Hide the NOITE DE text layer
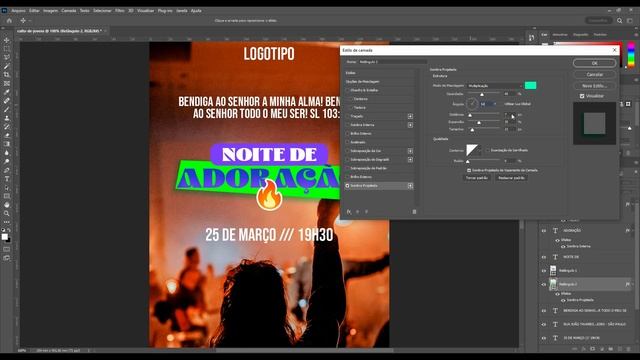This screenshot has height=360, width=640. tap(544, 257)
